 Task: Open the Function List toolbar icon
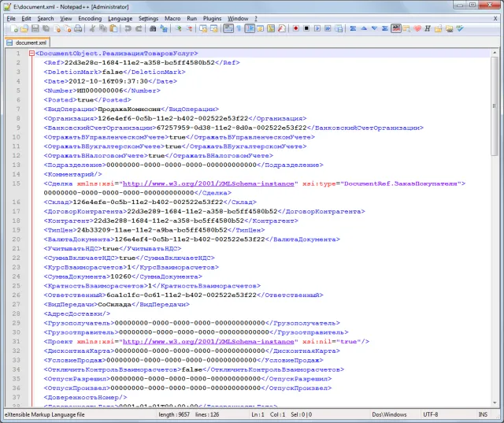[282, 28]
